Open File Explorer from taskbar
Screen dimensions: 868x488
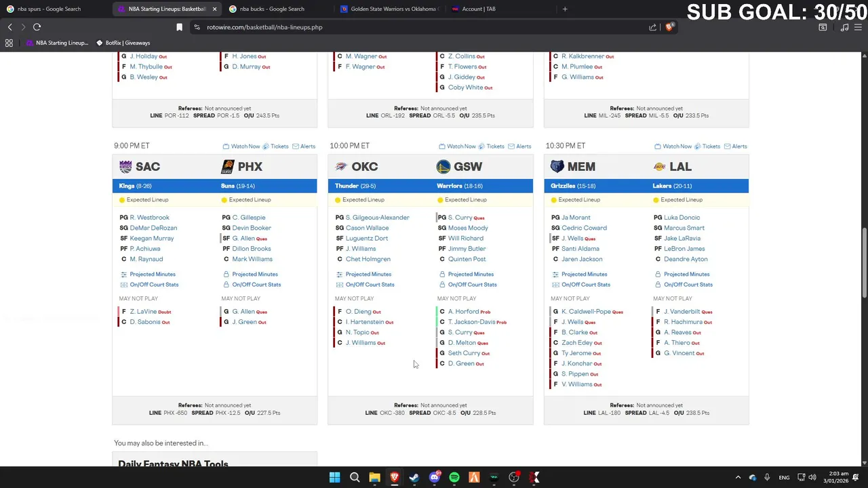(x=374, y=478)
